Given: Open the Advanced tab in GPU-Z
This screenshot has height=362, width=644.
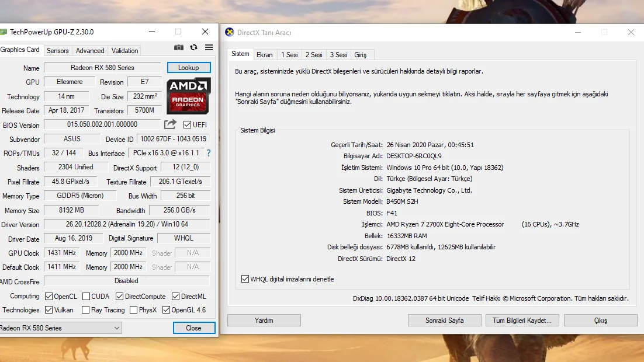Looking at the screenshot, I should [x=90, y=50].
